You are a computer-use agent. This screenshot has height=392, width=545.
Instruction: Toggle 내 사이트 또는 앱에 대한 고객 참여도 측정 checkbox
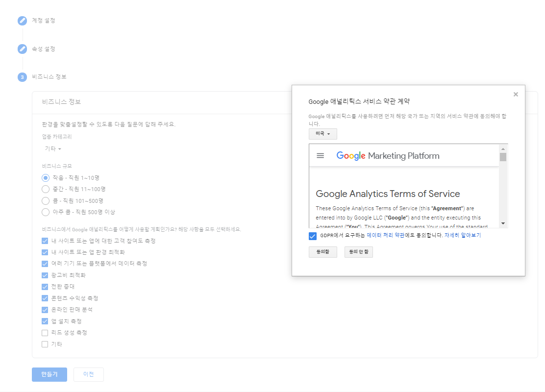click(45, 241)
